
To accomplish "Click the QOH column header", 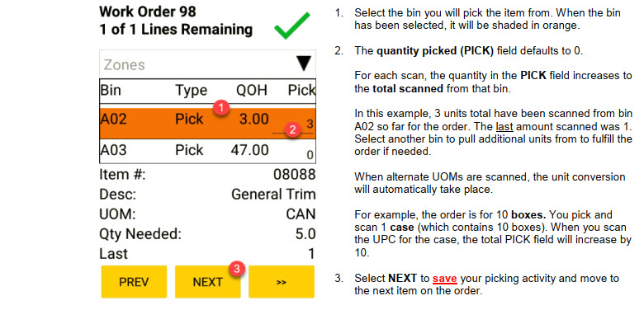I will (252, 90).
